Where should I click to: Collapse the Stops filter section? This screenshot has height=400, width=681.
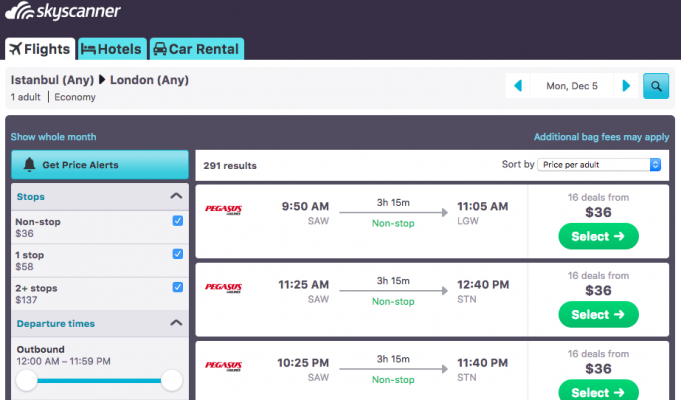click(176, 197)
